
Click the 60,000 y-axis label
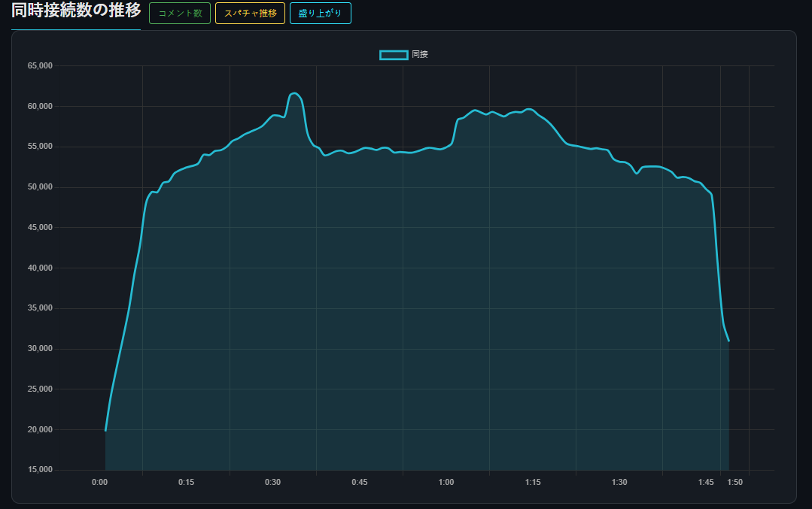coord(40,106)
